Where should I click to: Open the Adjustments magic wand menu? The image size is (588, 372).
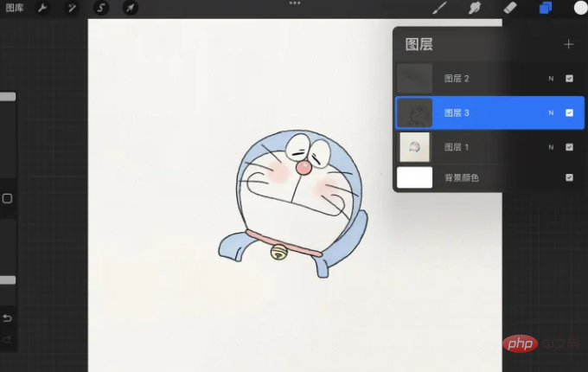tap(71, 8)
